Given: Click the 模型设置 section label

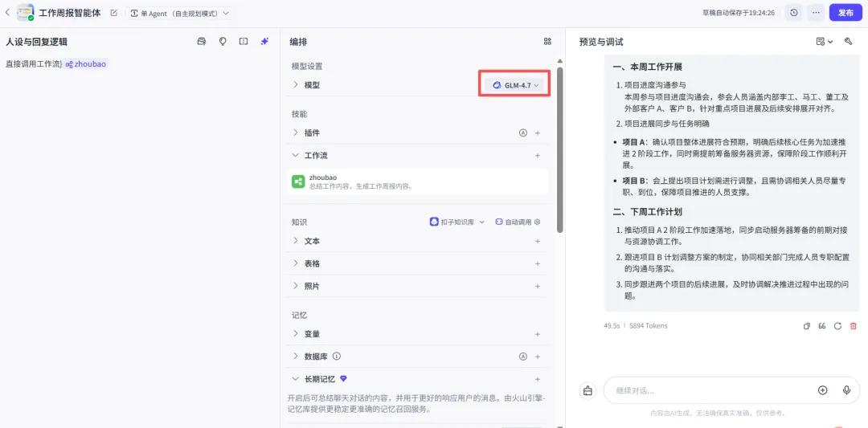Looking at the screenshot, I should 307,67.
